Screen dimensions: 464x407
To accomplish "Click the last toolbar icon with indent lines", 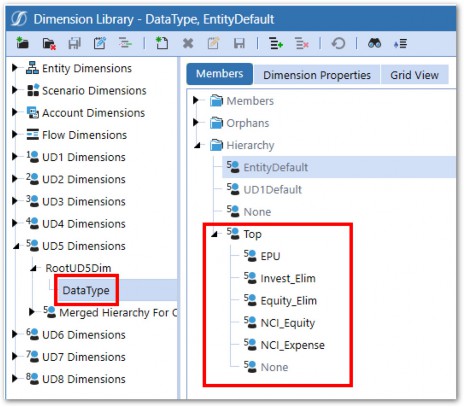I will (x=400, y=43).
